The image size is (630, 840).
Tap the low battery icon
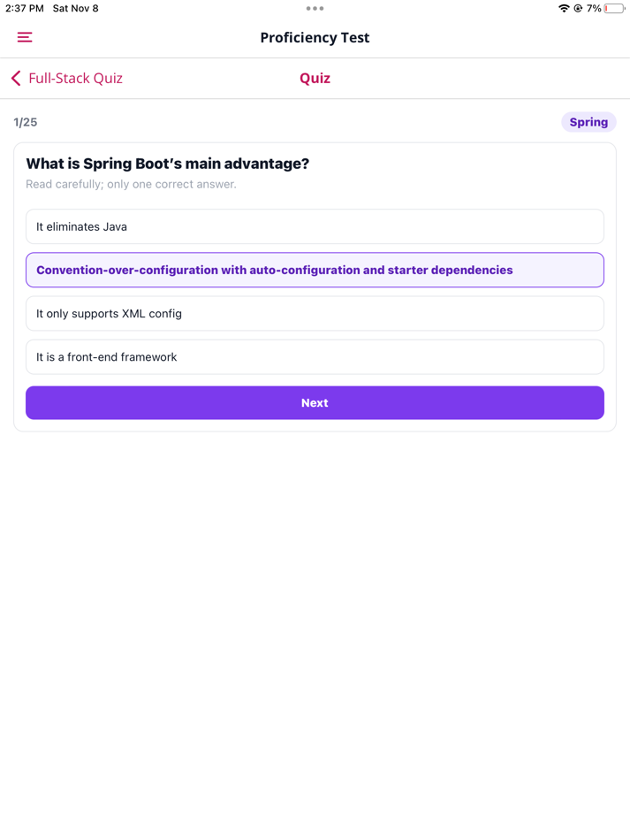614,9
